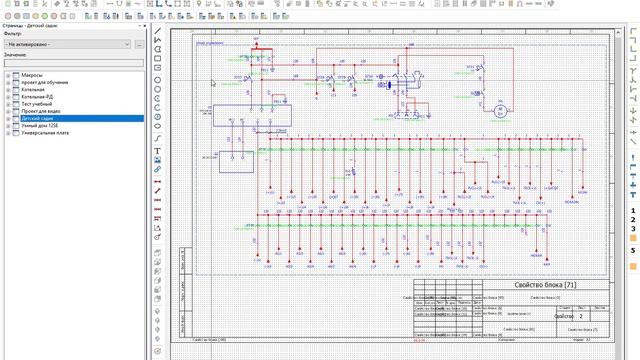Select the radius dimension tool icon
640x360 pixels.
[x=158, y=237]
